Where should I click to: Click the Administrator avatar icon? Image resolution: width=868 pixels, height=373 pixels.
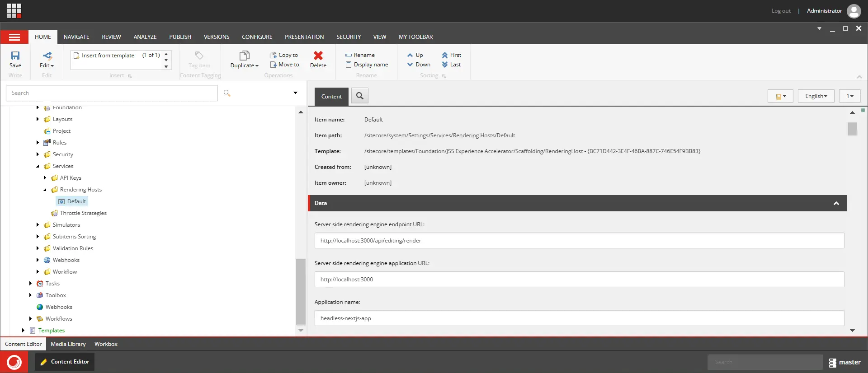tap(854, 11)
